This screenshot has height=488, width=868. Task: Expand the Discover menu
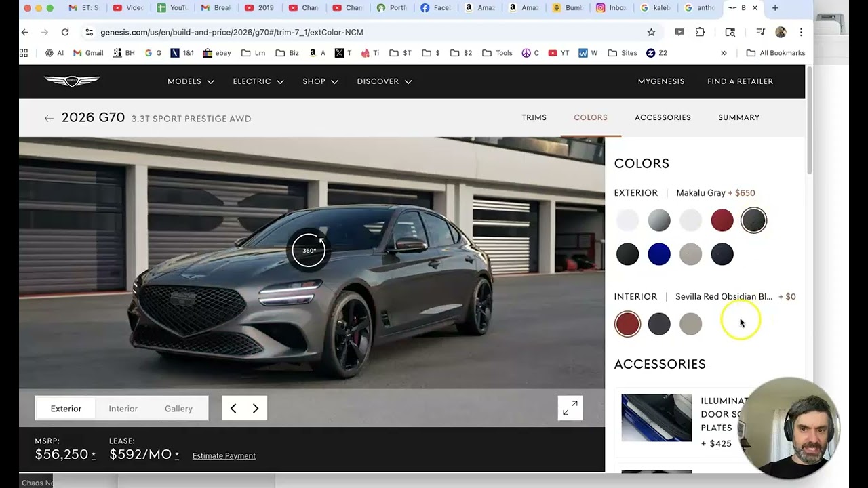point(384,81)
